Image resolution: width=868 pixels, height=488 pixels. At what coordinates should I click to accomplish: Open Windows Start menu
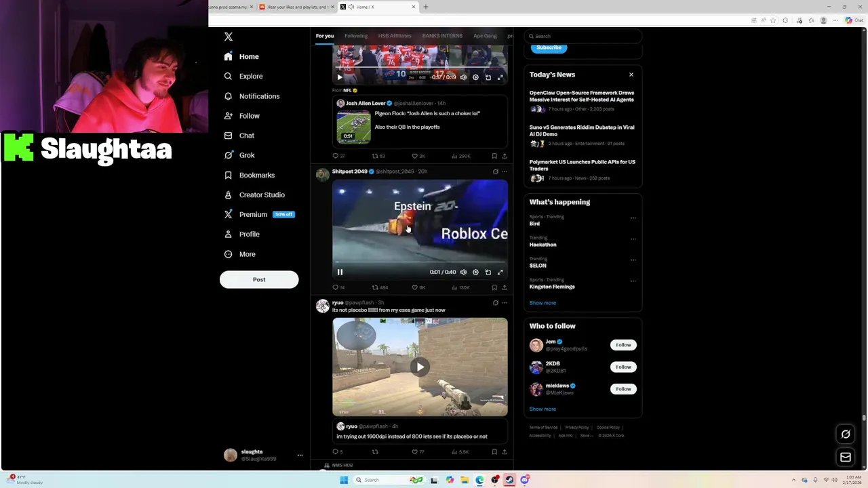pos(344,480)
